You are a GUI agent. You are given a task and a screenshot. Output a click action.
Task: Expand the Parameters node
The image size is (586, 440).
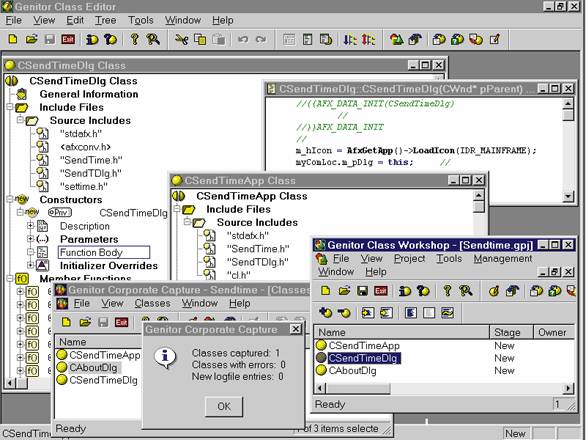click(31, 239)
